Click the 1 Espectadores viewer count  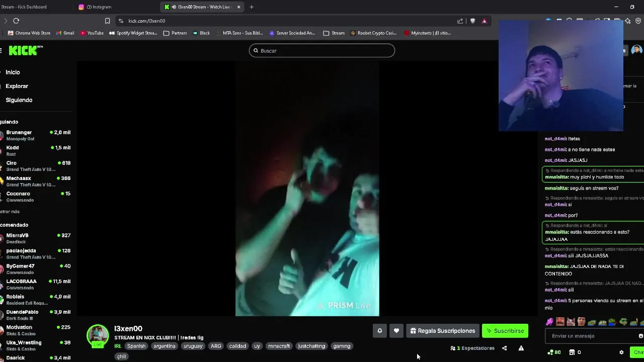[x=472, y=348]
